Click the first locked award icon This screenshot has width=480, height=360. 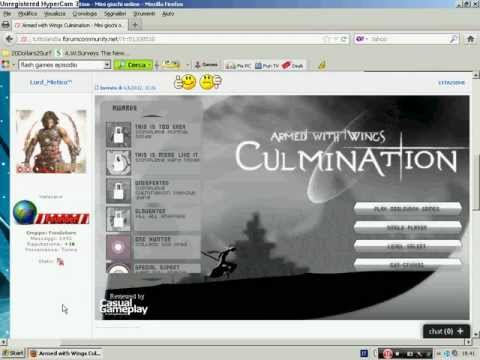118,135
